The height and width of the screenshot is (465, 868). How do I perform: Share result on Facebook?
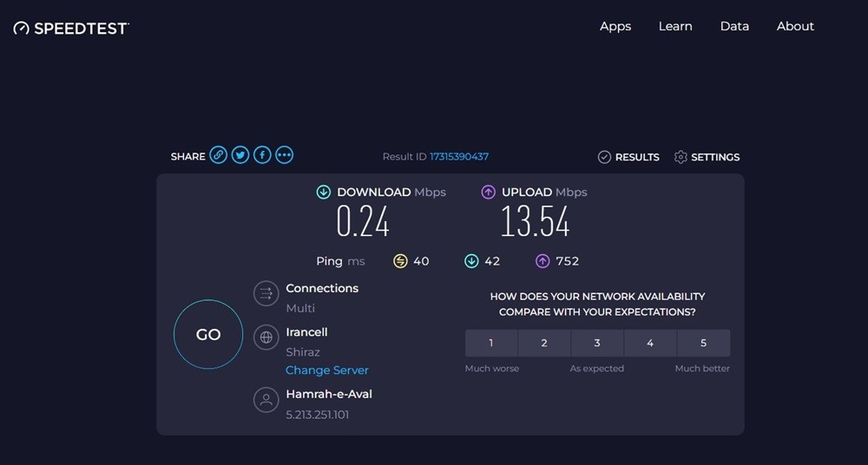[x=262, y=155]
